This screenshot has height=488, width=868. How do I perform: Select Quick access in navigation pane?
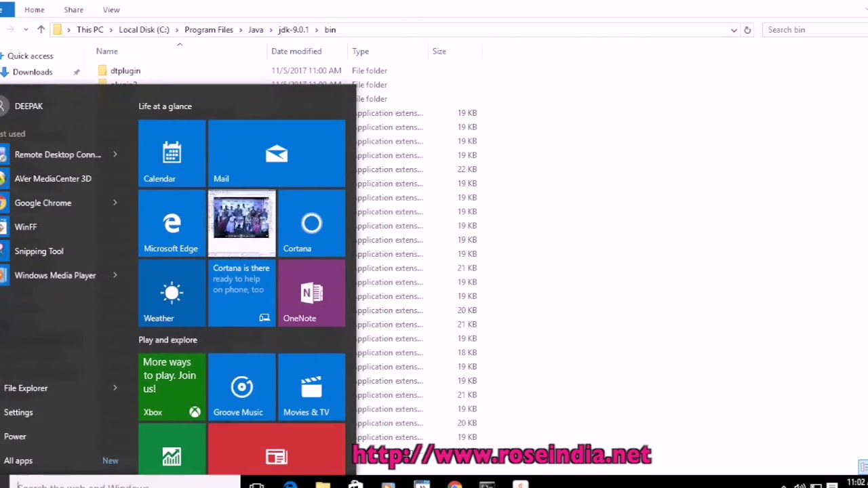click(x=30, y=56)
